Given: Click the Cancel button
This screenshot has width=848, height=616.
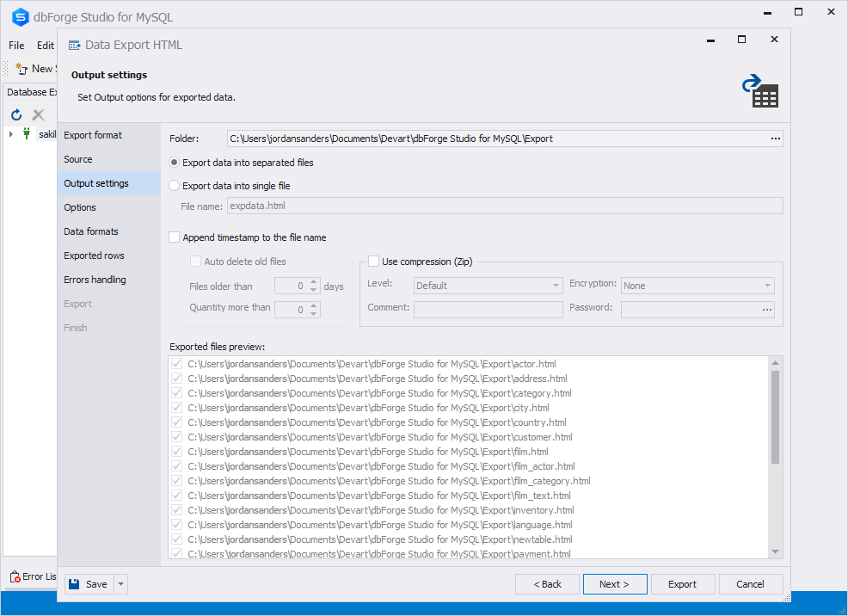Looking at the screenshot, I should click(x=751, y=584).
